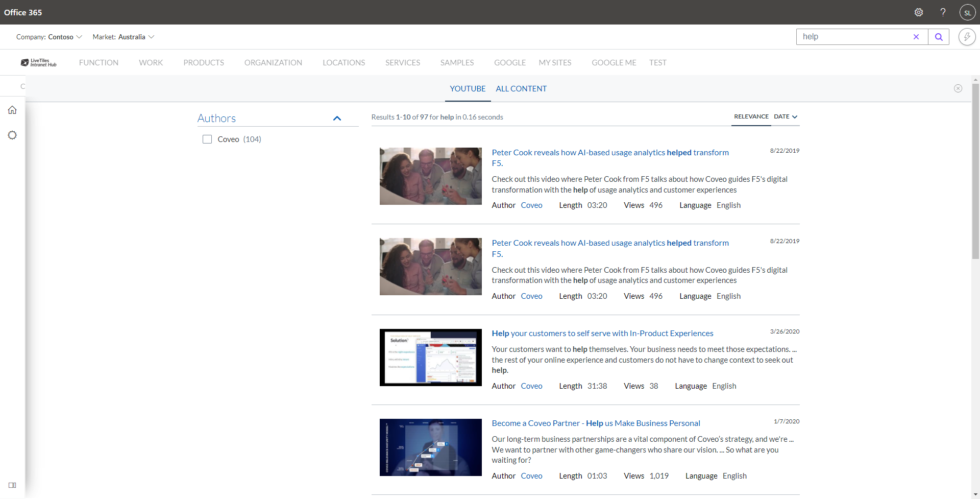Toggle the panel icon at the sidebar bottom

(12, 485)
